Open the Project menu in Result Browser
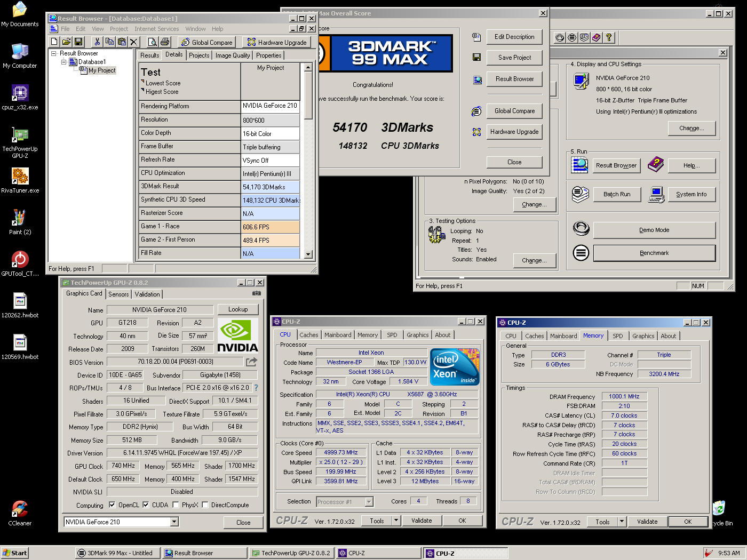Image resolution: width=747 pixels, height=560 pixels. point(119,29)
